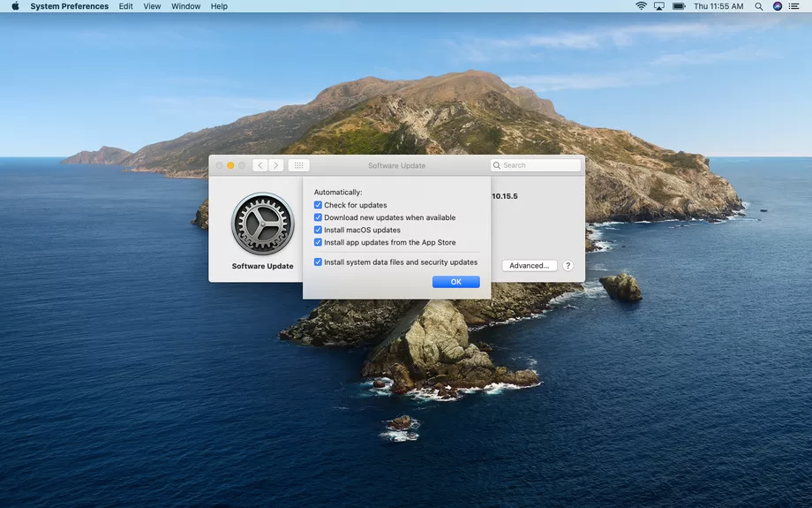Open Spotlight search in menu bar
This screenshot has width=812, height=508.
point(759,6)
